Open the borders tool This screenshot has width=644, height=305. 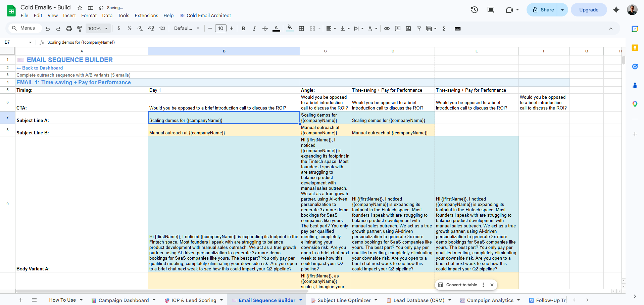(301, 29)
